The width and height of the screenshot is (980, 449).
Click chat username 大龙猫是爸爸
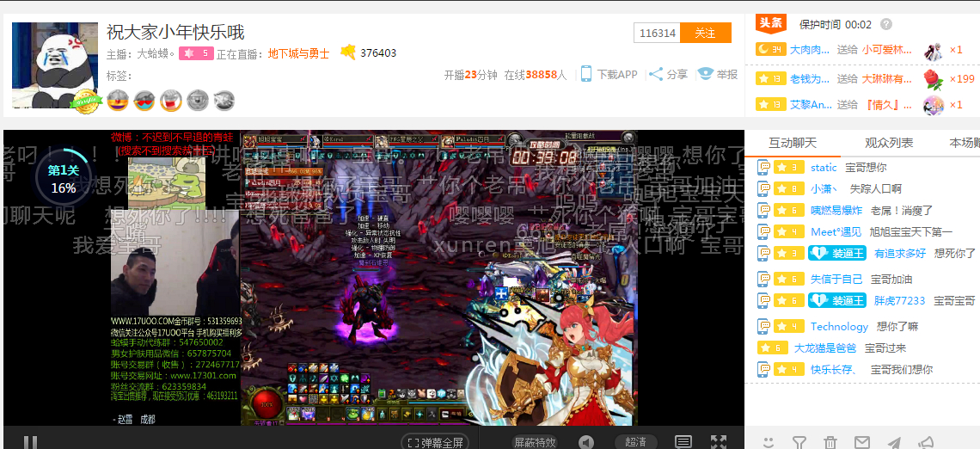tap(825, 348)
